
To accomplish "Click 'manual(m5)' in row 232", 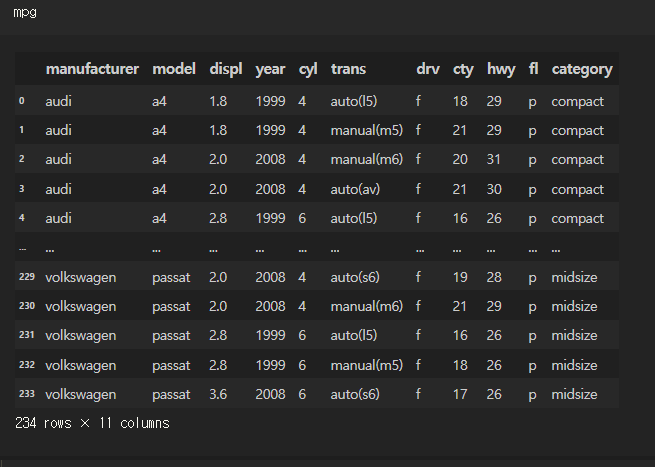I will (x=367, y=365).
